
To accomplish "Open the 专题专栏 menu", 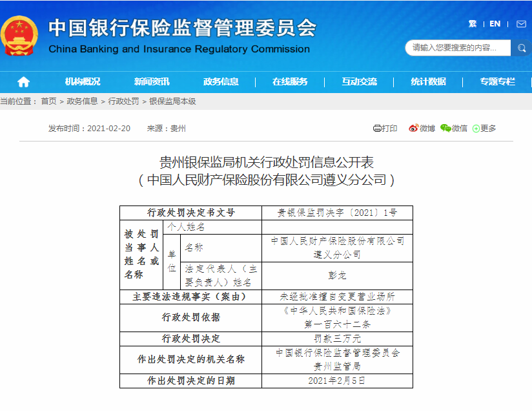I will tap(497, 81).
